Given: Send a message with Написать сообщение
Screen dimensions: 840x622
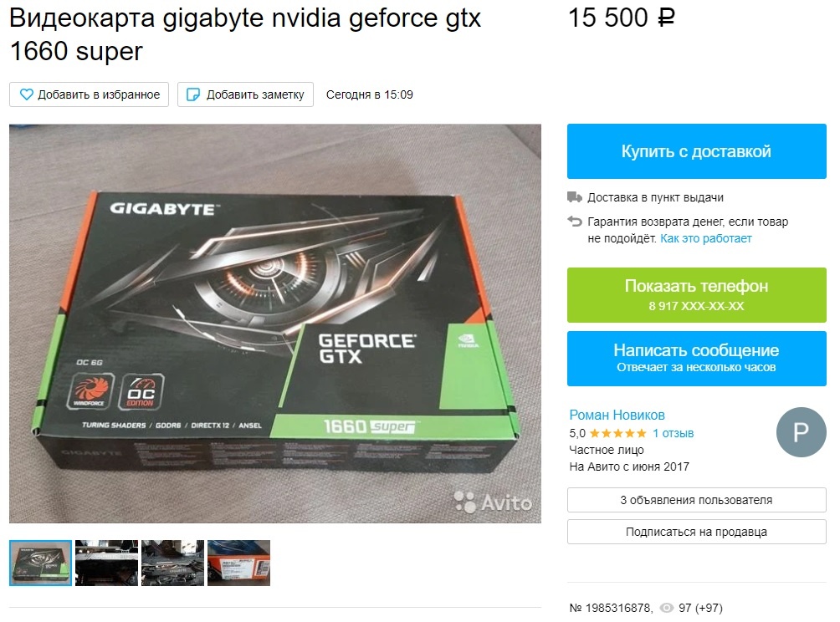Looking at the screenshot, I should click(696, 358).
